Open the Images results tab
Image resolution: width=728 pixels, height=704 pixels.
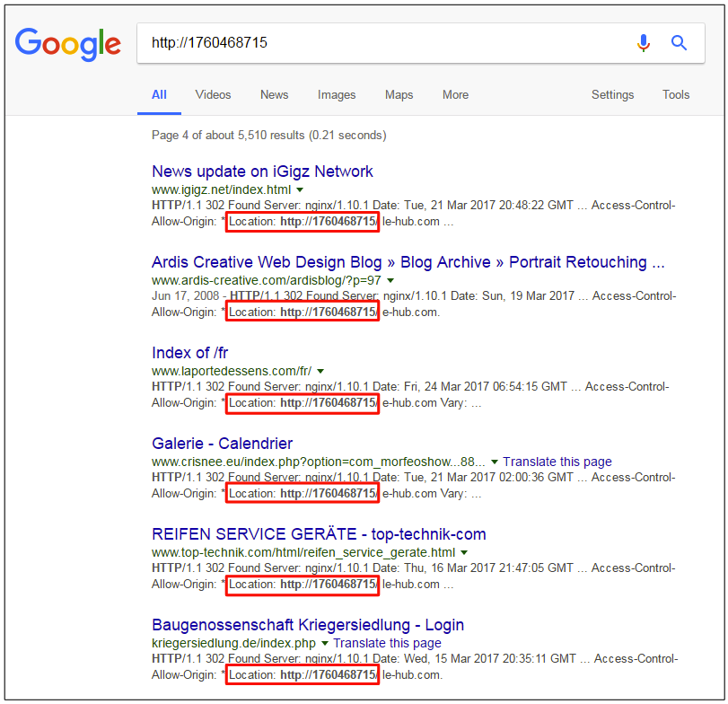[x=337, y=94]
